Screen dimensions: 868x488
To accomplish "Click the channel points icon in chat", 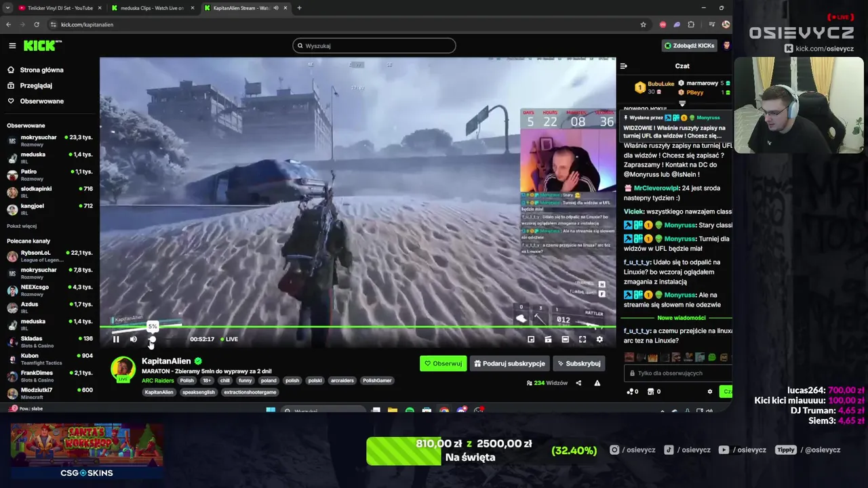I will tap(630, 391).
